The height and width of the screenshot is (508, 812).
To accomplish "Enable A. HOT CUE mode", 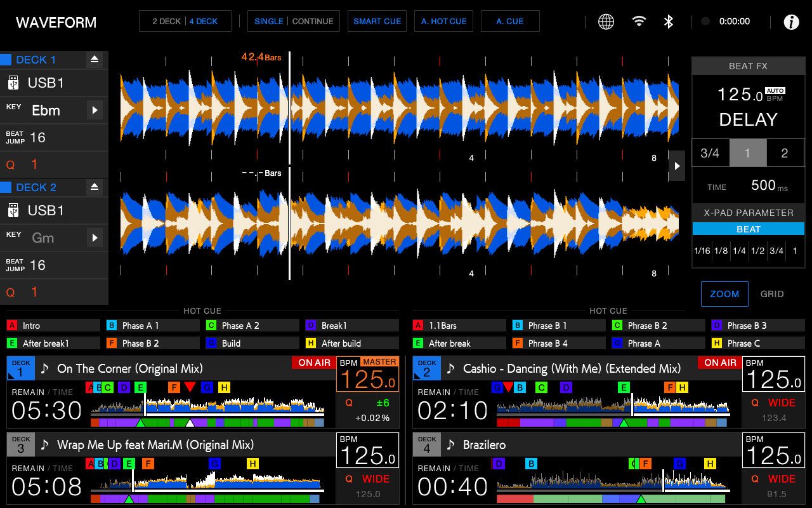I will pyautogui.click(x=443, y=21).
